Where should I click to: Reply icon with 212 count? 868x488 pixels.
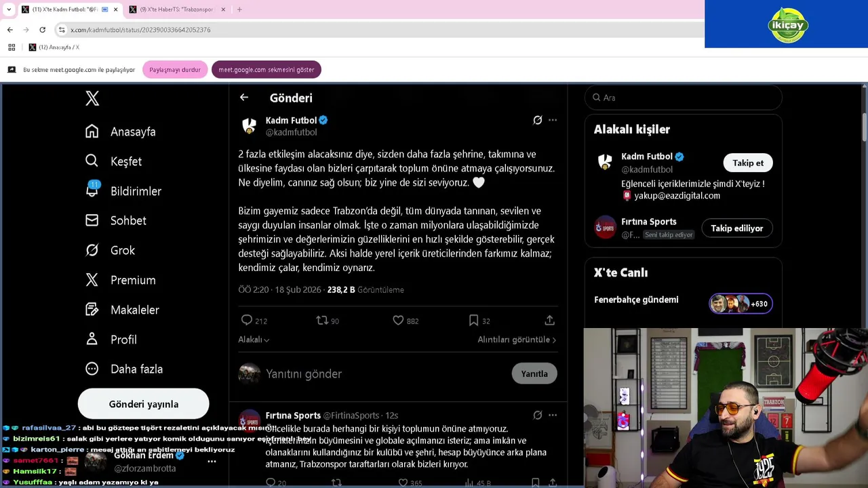[247, 321]
